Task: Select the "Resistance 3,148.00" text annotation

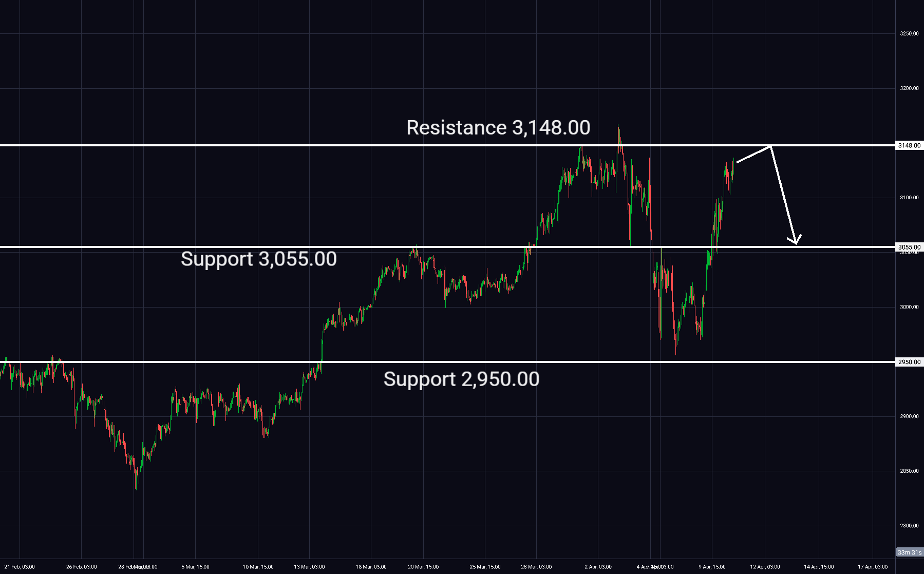Action: point(498,128)
